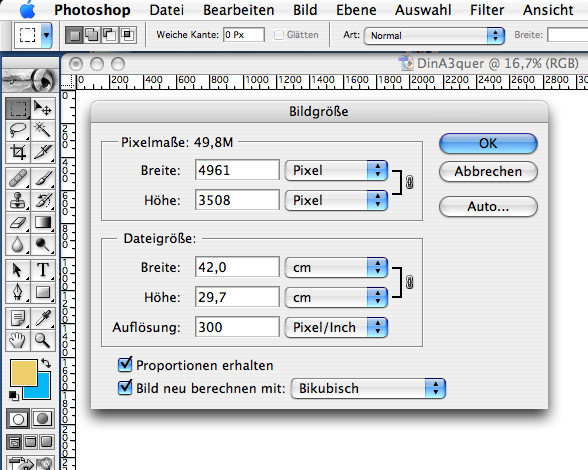Select the Notes tool
588x470 pixels.
point(18,318)
